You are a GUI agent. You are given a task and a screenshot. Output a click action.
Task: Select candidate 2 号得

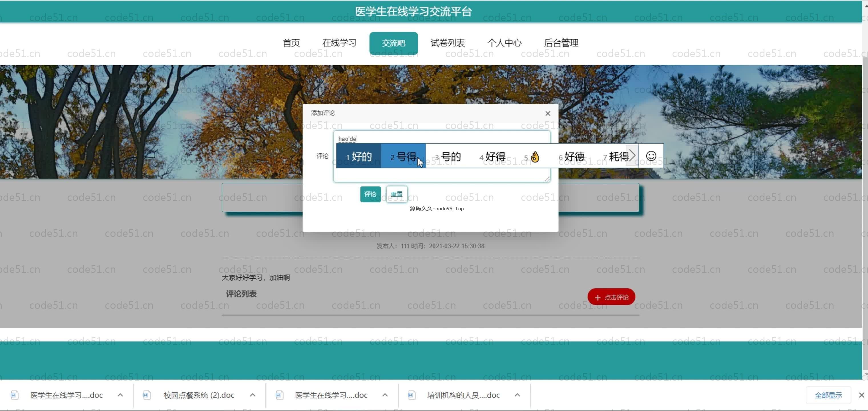click(x=403, y=156)
